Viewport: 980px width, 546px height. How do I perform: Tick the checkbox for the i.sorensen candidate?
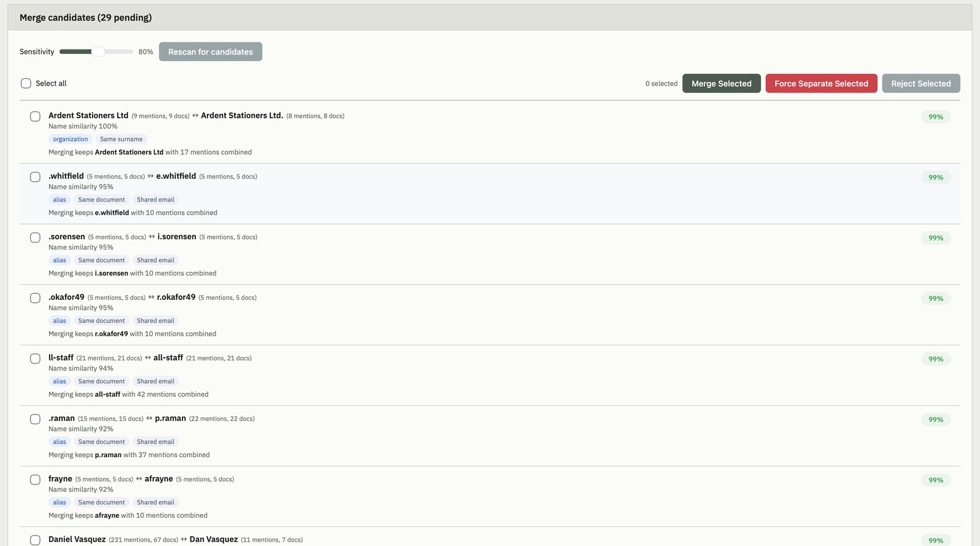click(x=36, y=237)
